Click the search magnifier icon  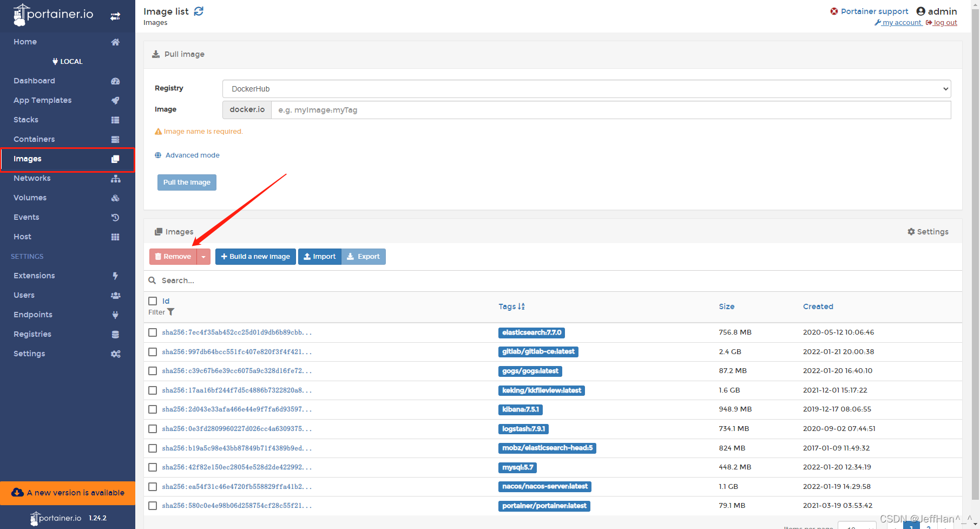(153, 280)
